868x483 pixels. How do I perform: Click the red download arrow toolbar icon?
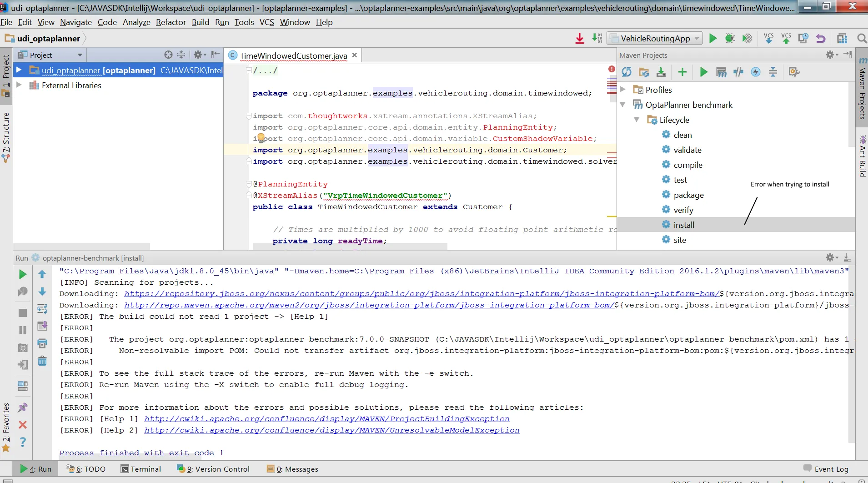(580, 39)
